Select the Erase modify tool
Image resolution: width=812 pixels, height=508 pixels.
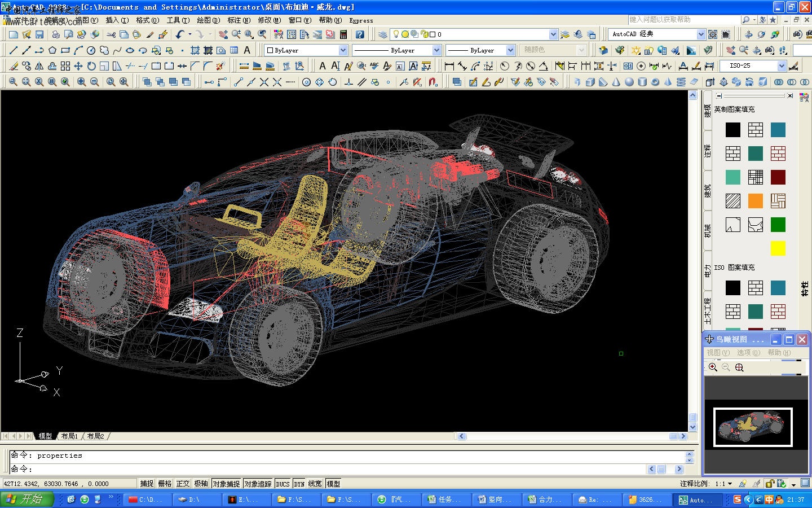click(14, 66)
